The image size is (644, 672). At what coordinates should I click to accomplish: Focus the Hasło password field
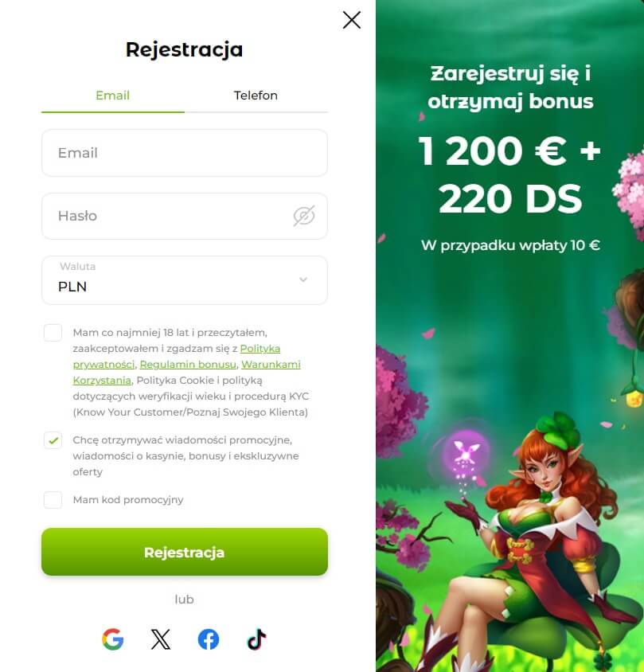(185, 216)
